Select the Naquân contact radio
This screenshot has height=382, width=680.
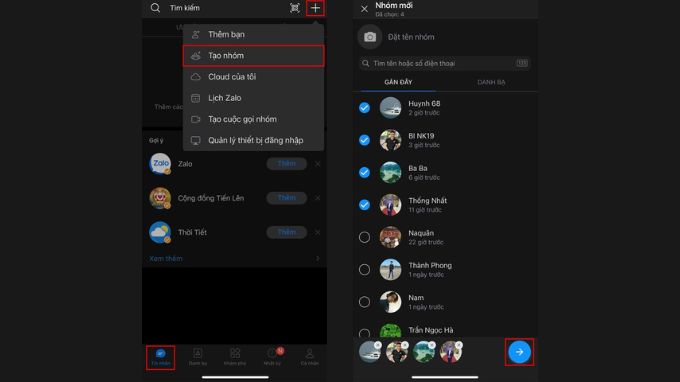coord(364,237)
